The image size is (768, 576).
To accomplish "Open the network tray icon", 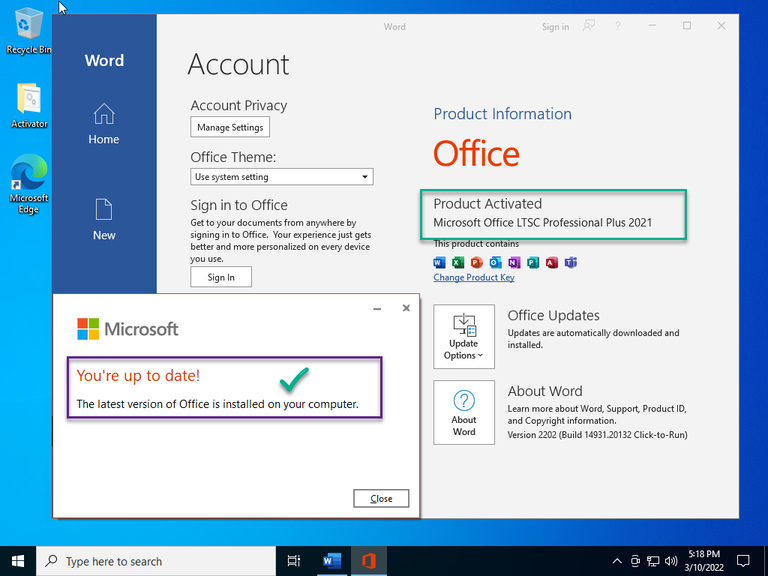I will [653, 561].
